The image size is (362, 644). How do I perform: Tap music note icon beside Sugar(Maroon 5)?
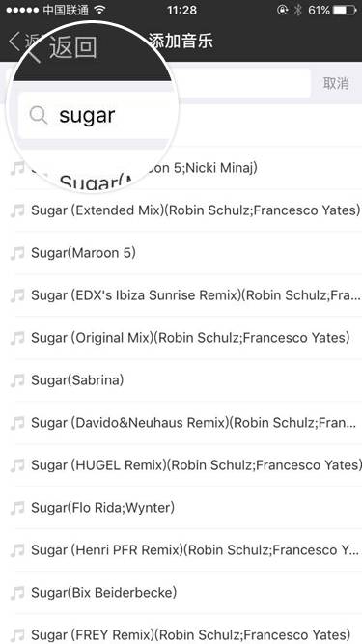17,253
